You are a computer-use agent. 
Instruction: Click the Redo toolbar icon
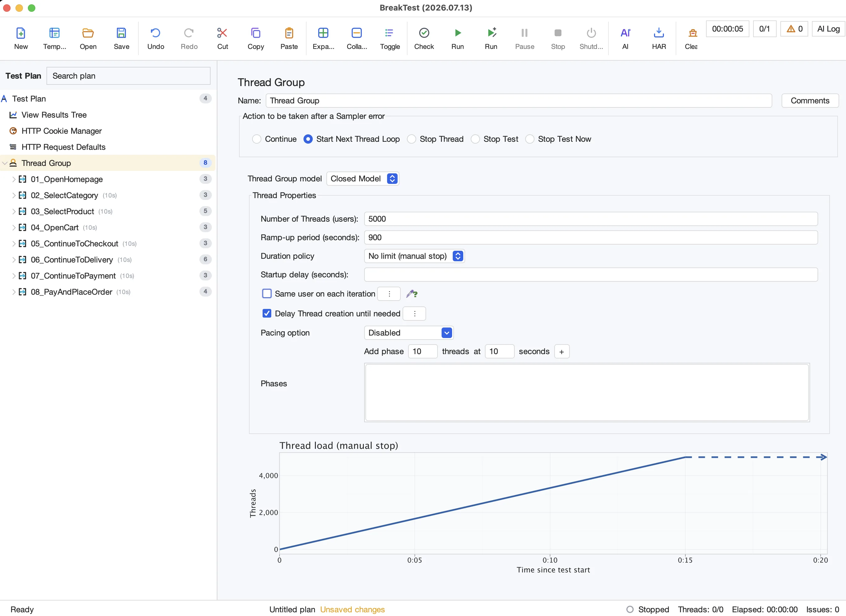click(x=189, y=33)
